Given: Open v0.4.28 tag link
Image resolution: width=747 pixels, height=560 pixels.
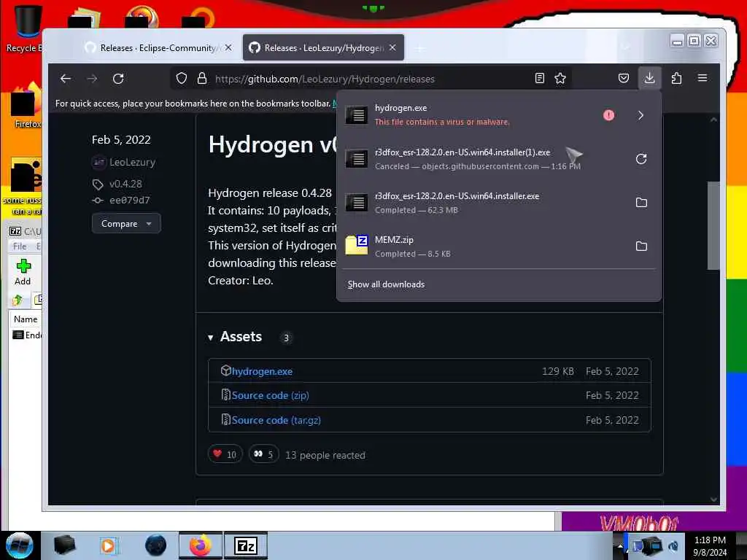Looking at the screenshot, I should [x=125, y=184].
